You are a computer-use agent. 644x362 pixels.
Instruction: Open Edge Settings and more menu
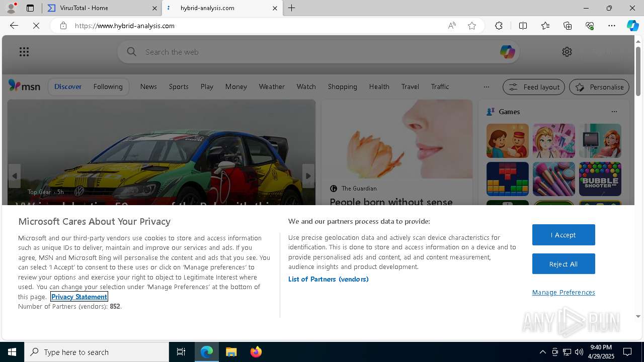click(612, 26)
